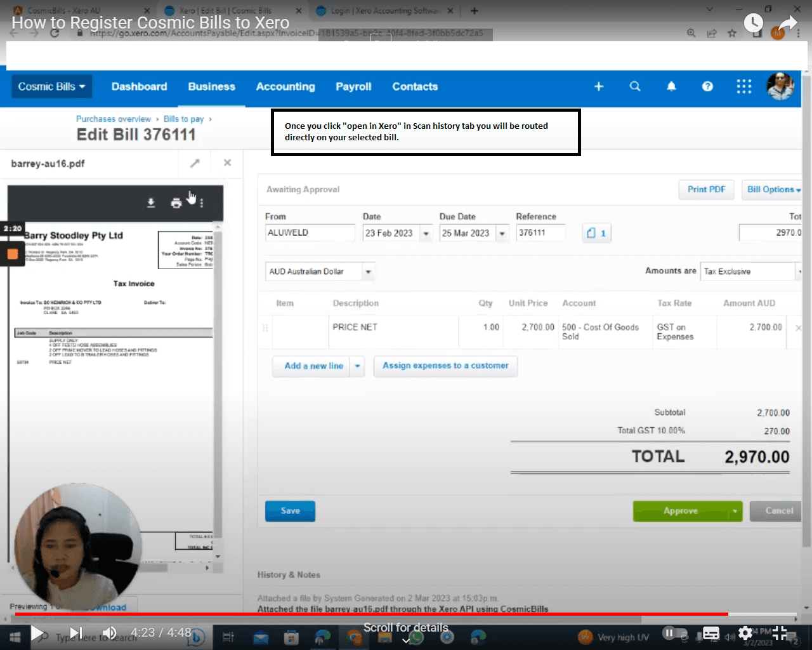Play the YouTube video
Viewport: 812px width, 650px height.
click(x=37, y=633)
